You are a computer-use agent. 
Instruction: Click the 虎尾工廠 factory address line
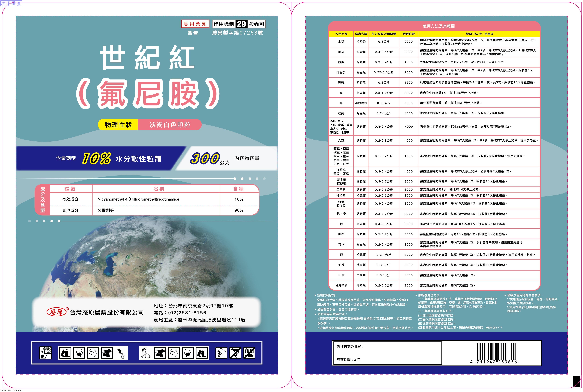click(200, 320)
